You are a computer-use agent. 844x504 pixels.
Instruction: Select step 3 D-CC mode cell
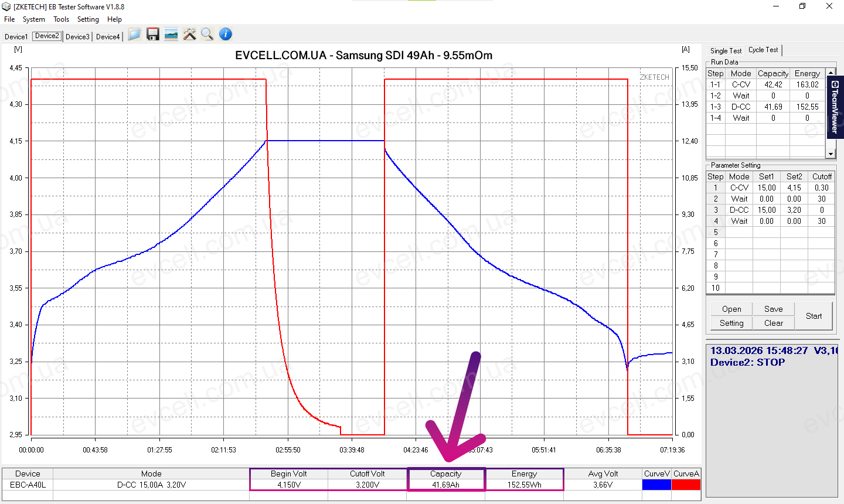pyautogui.click(x=739, y=210)
